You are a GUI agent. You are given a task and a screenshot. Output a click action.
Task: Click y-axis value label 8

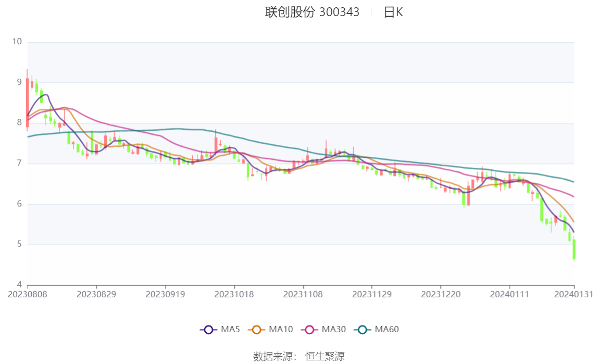click(x=19, y=123)
